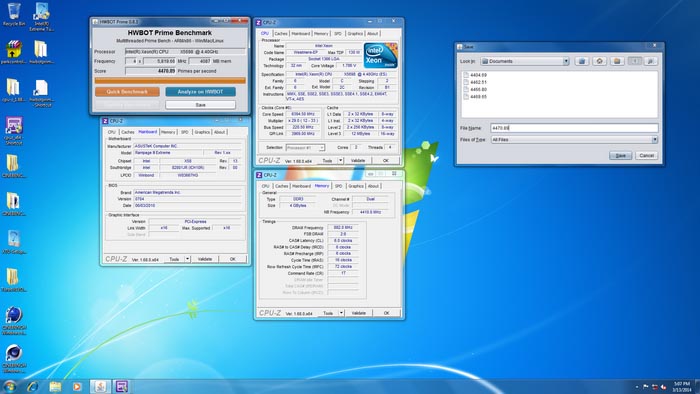Create a new folder in Save dialog
Viewport: 700px width, 394px height.
point(617,61)
